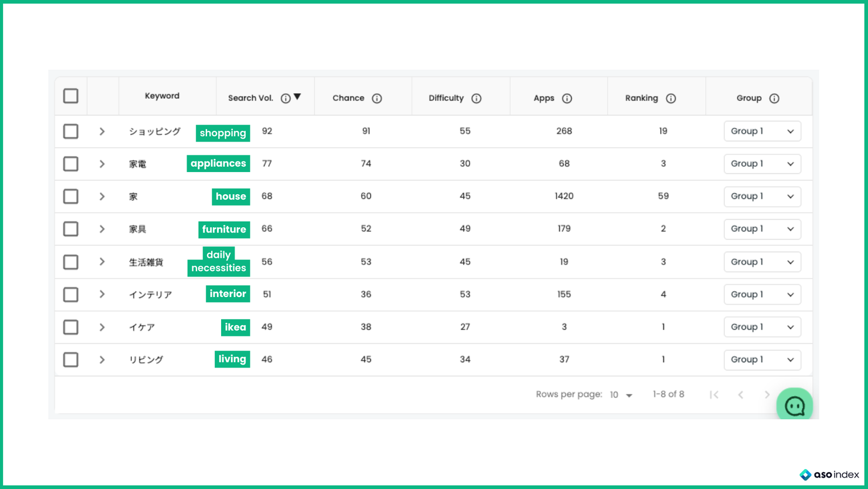Click the Ranking column info icon
The image size is (868, 489).
point(671,99)
